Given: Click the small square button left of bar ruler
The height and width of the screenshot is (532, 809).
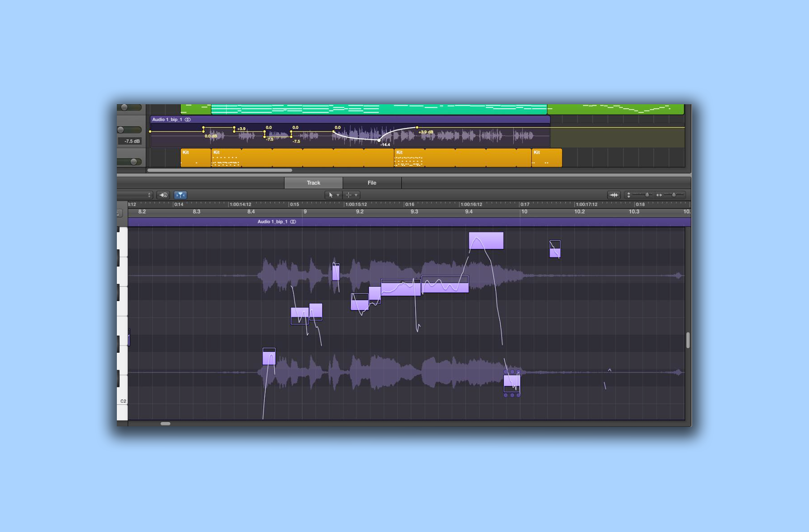Looking at the screenshot, I should point(119,213).
